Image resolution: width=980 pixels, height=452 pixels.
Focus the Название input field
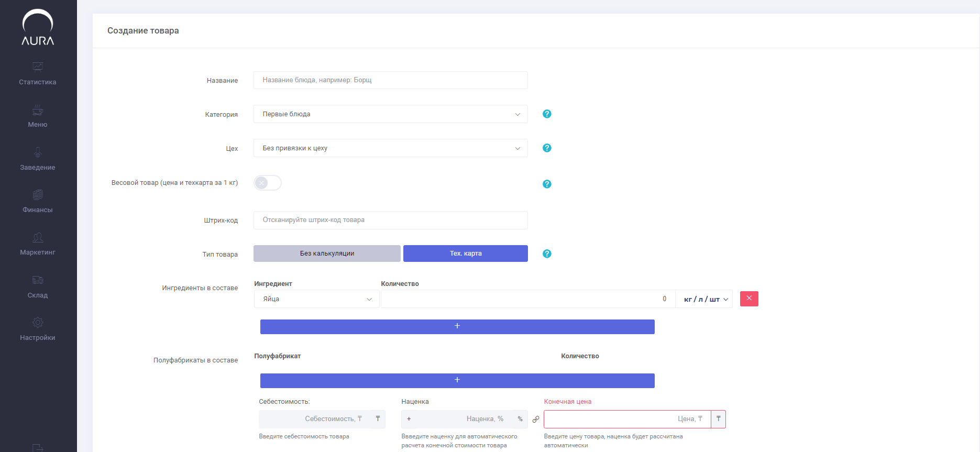click(391, 80)
